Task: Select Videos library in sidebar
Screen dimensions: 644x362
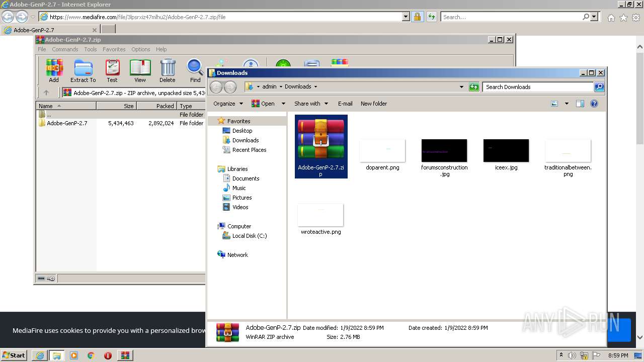Action: [x=240, y=207]
